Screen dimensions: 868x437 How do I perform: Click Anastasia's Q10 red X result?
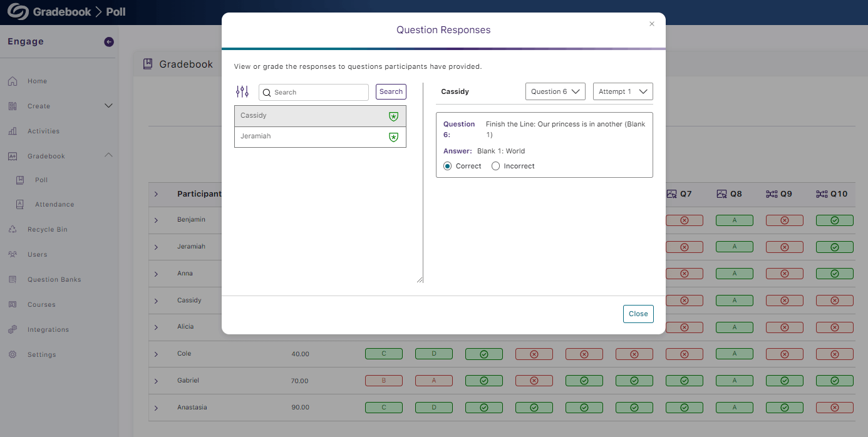pos(834,408)
